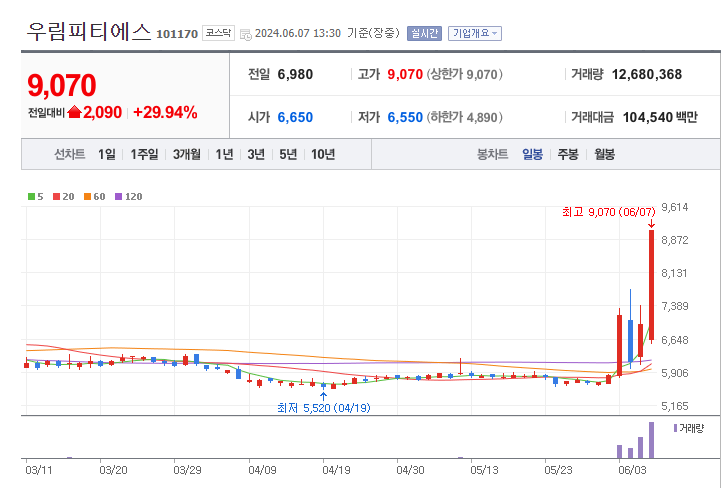The image size is (721, 488).
Task: Click the 코스닥 market badge
Action: click(218, 33)
